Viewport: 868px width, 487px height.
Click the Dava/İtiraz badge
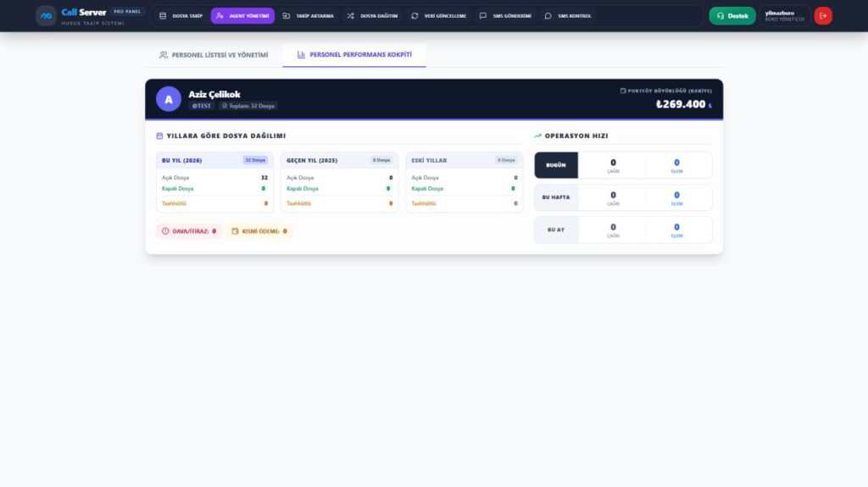click(188, 230)
